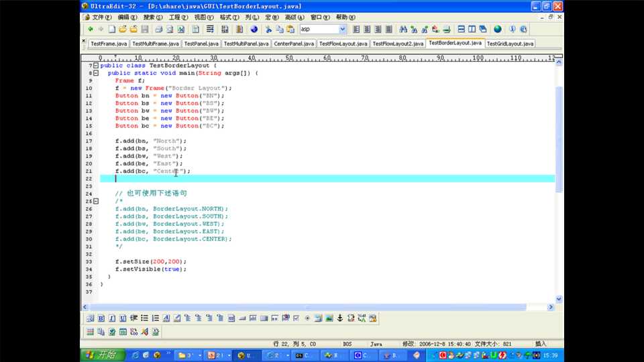Viewport: 644px width, 362px height.
Task: Switch to TestFrame.java tab
Action: coord(109,44)
